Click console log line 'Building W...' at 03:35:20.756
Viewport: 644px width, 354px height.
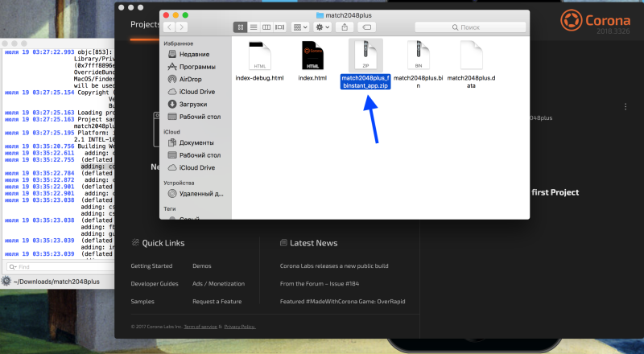60,146
